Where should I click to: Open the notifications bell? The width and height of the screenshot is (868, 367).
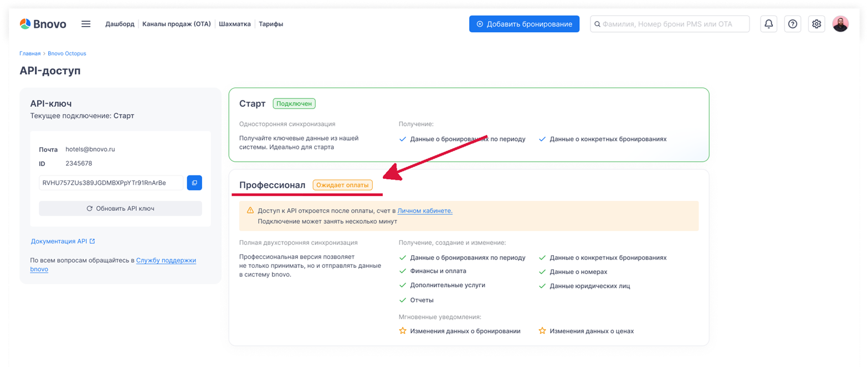[768, 24]
